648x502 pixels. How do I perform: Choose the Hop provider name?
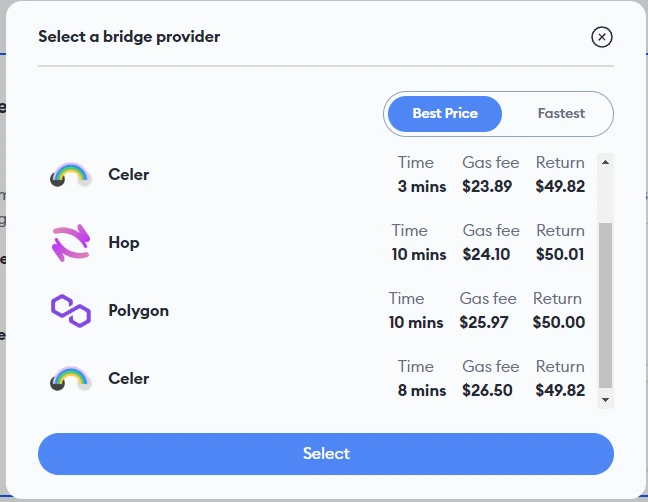[124, 243]
